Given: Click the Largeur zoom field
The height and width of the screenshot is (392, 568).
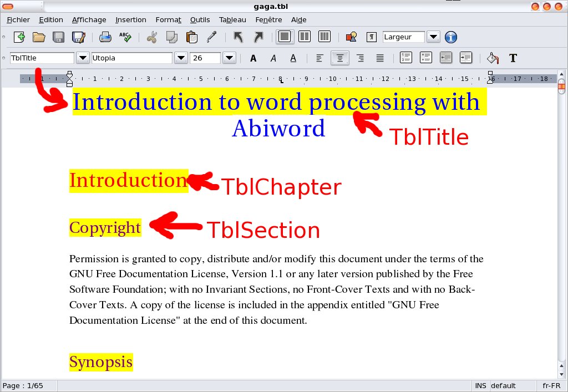Looking at the screenshot, I should [x=404, y=37].
